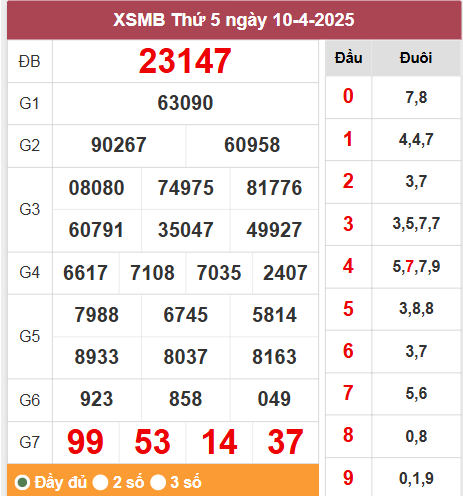
Task: Click the red G7 number 99
Action: [85, 442]
